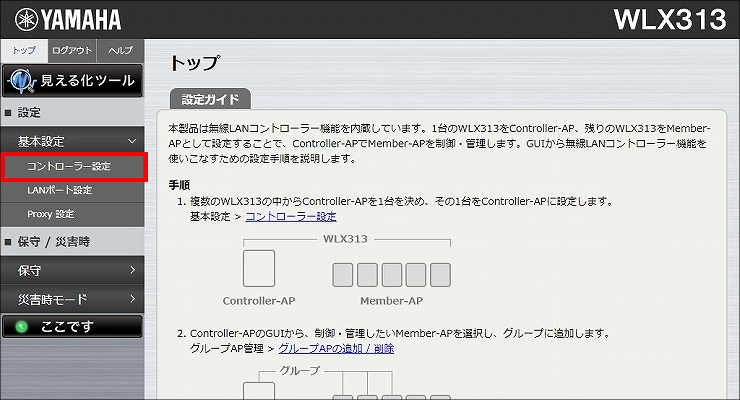Click the 手順 heading

pos(179,185)
